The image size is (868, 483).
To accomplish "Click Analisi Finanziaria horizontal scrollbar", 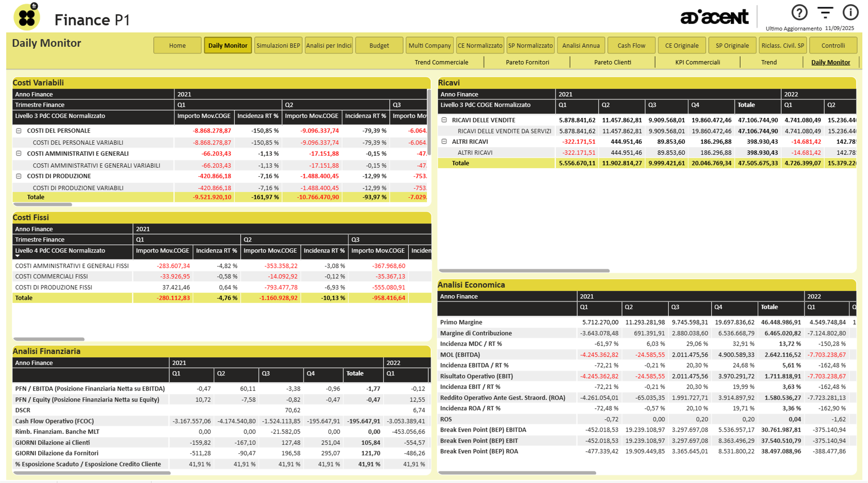I will point(92,473).
